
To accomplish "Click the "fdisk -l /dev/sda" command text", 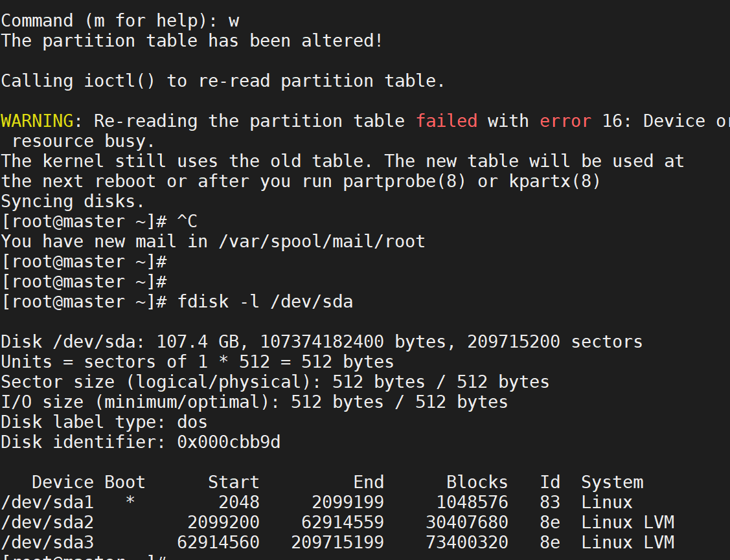I will [x=265, y=302].
